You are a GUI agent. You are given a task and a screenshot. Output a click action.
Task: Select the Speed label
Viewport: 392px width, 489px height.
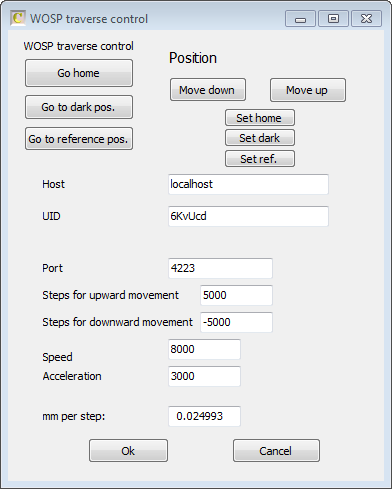(x=57, y=357)
